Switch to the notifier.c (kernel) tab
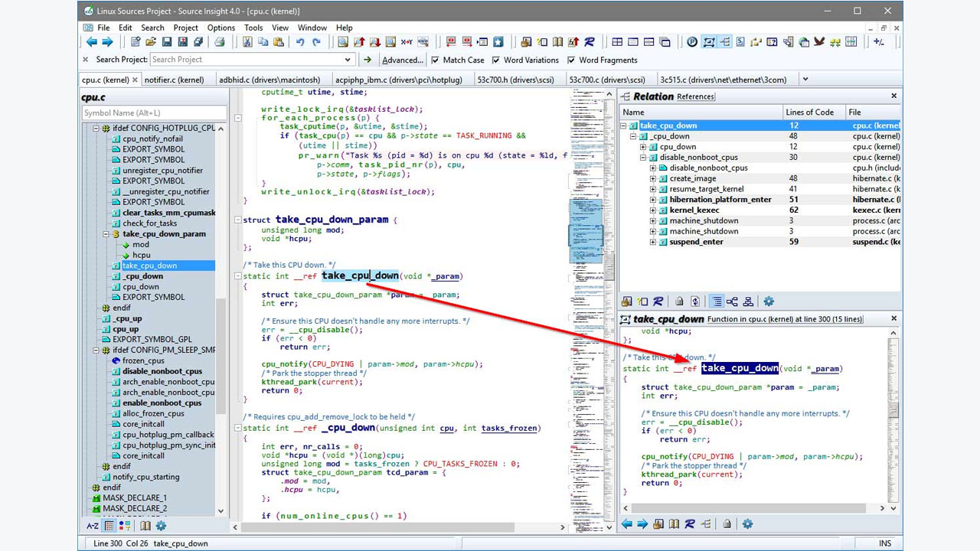This screenshot has height=551, width=980. 174,79
